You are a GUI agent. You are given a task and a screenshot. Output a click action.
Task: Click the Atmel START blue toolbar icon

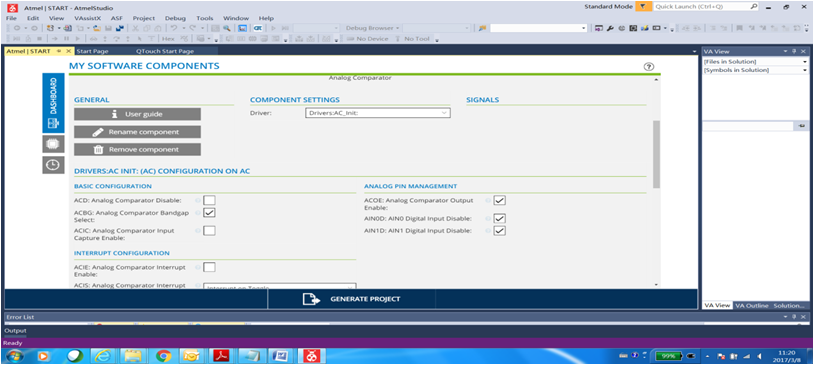pyautogui.click(x=242, y=28)
